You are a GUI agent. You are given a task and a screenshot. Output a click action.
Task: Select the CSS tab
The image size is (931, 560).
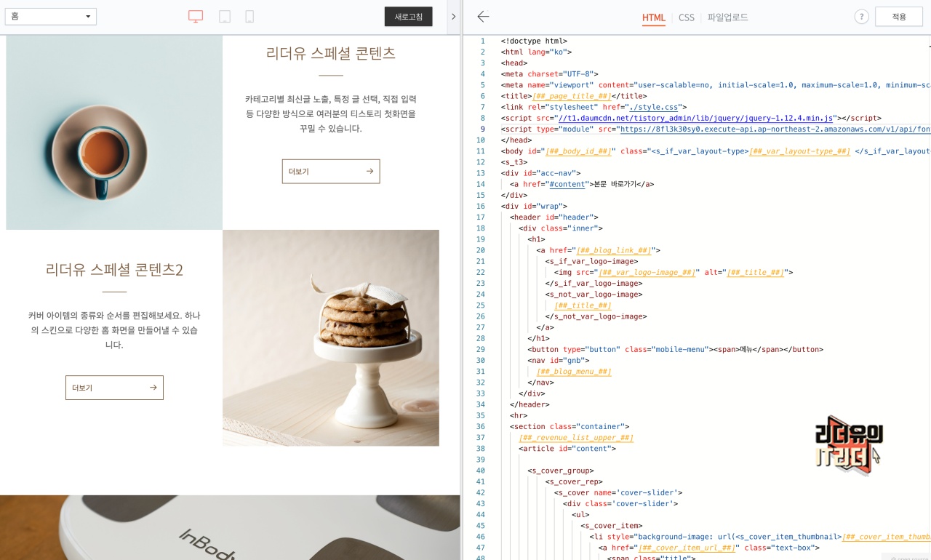coord(687,17)
